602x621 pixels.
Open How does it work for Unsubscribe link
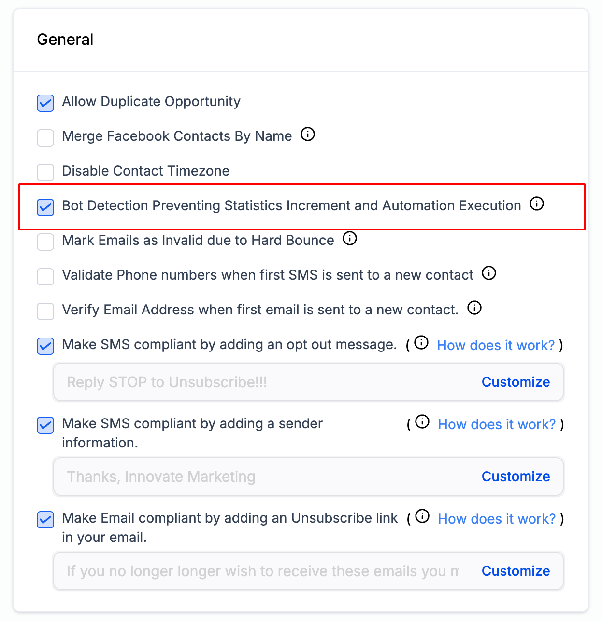497,519
